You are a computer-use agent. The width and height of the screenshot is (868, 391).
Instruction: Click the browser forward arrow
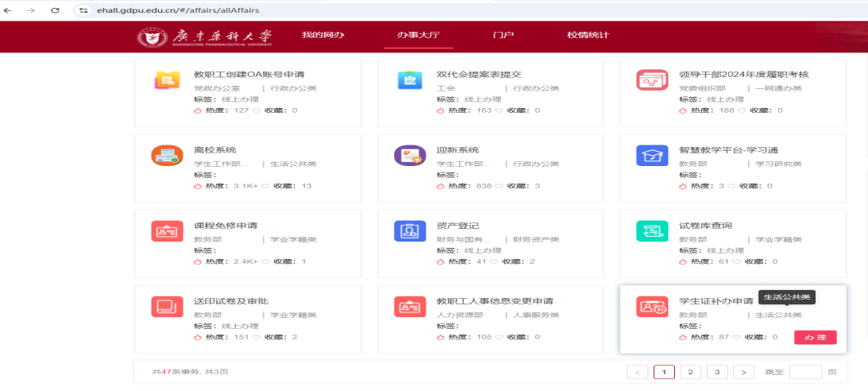point(31,10)
